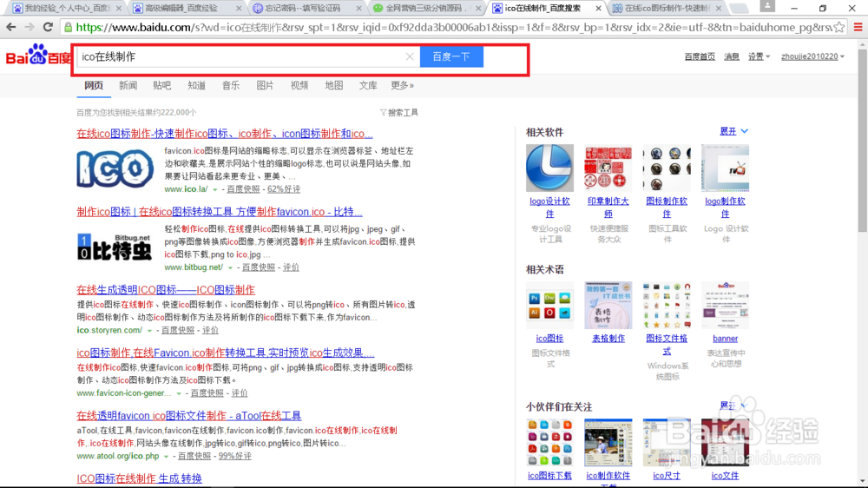Screen dimensions: 868x488
Task: Switch to the 文库 tab
Action: coord(368,85)
